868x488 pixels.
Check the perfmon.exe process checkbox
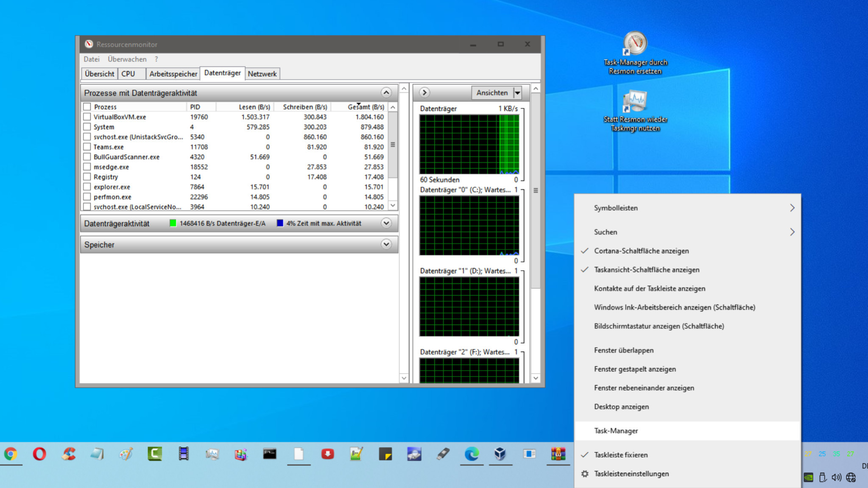[87, 197]
